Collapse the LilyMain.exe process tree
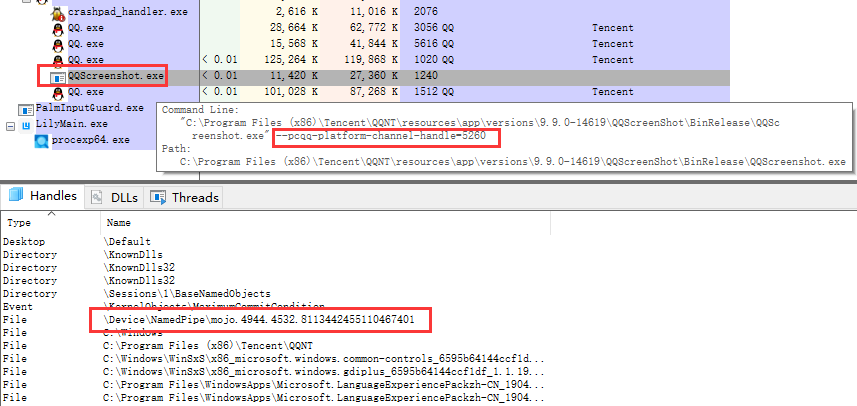 pos(10,126)
